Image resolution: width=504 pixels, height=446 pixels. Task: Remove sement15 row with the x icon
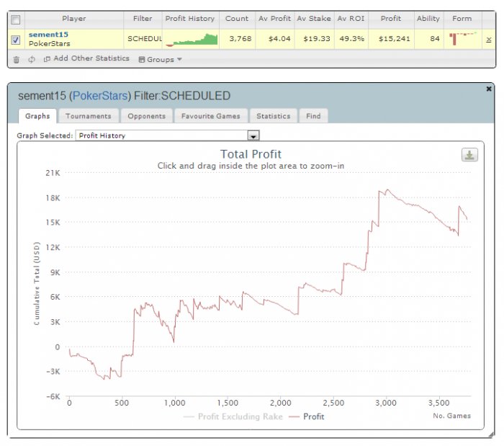489,40
